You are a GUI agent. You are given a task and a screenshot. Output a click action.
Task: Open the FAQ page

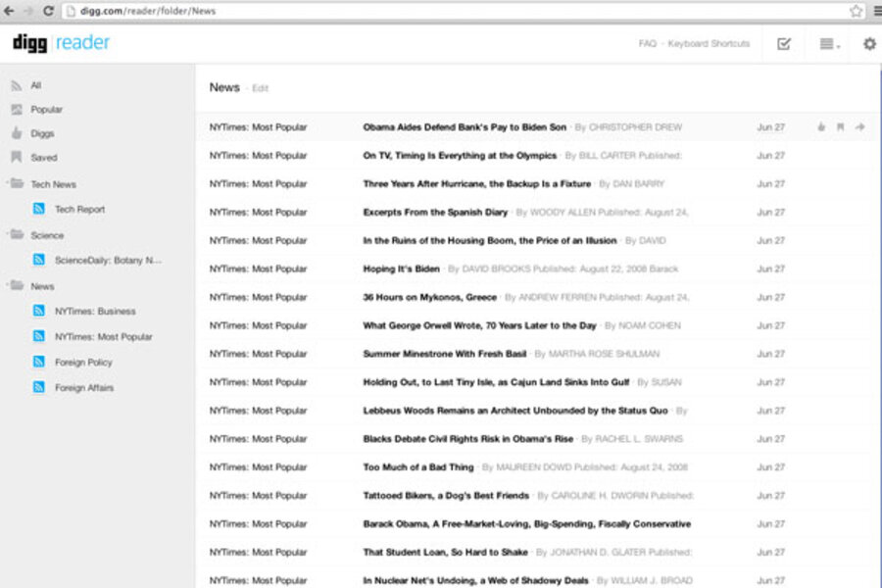coord(646,44)
